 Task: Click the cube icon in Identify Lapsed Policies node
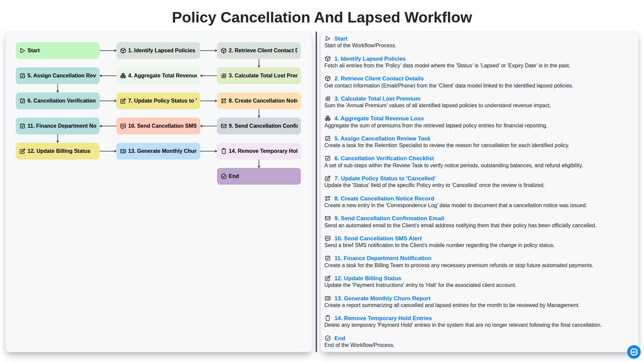[x=123, y=51]
